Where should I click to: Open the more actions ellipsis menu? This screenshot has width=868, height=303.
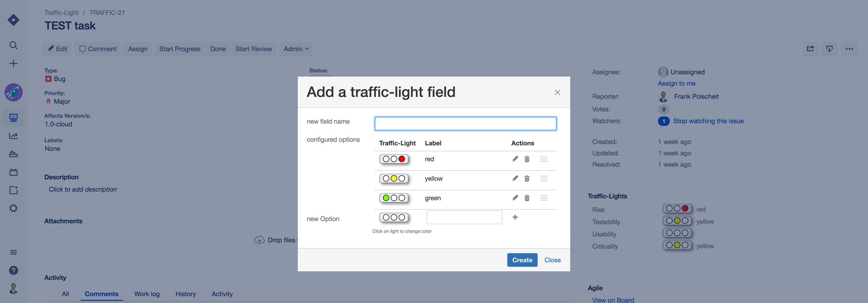[x=849, y=48]
